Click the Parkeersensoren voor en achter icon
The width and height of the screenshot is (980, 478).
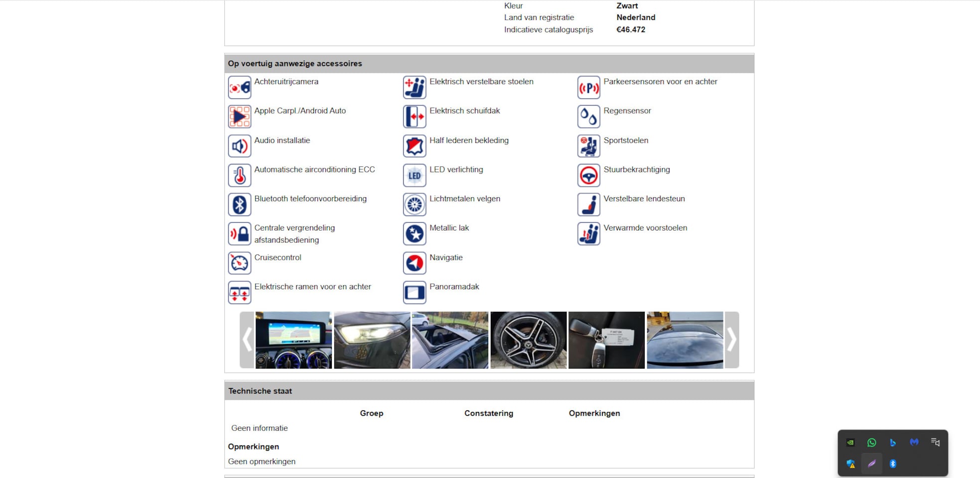coord(588,88)
